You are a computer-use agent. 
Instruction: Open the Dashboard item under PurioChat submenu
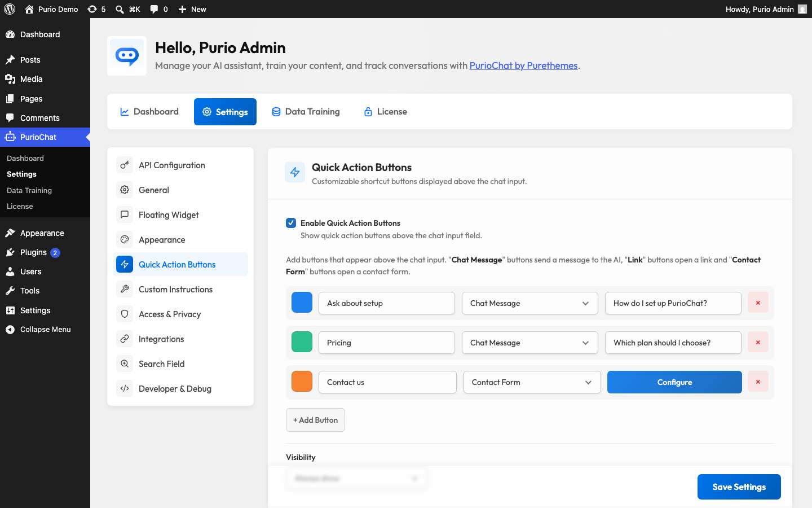point(25,158)
